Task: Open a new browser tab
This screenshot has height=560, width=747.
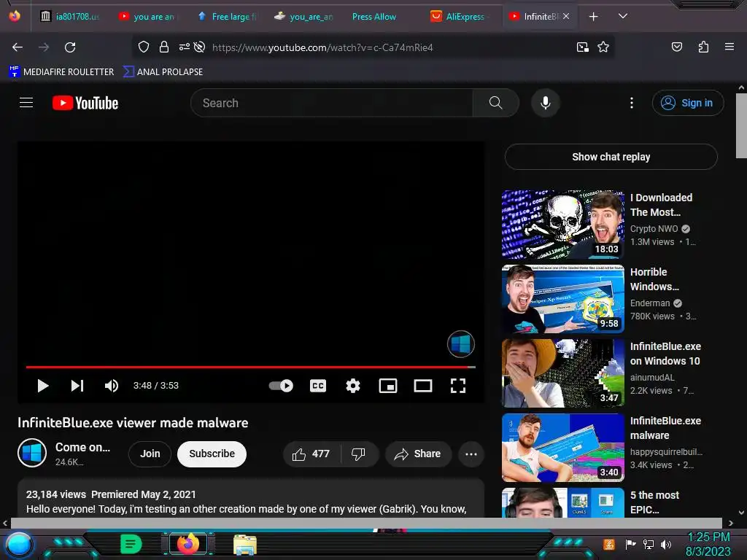Action: tap(593, 17)
